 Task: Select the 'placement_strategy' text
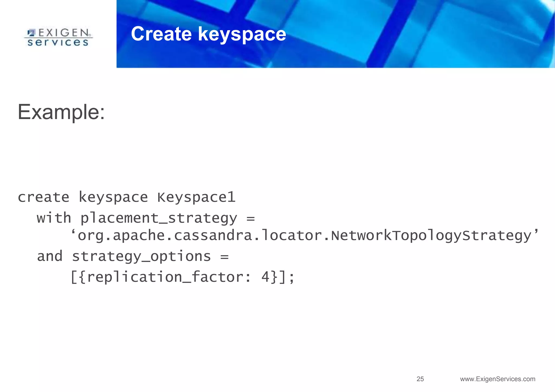(159, 218)
